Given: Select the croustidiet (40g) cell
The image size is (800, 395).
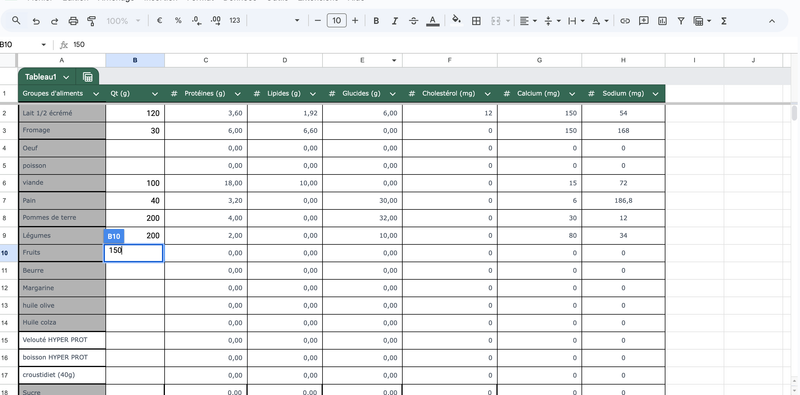Looking at the screenshot, I should [62, 375].
